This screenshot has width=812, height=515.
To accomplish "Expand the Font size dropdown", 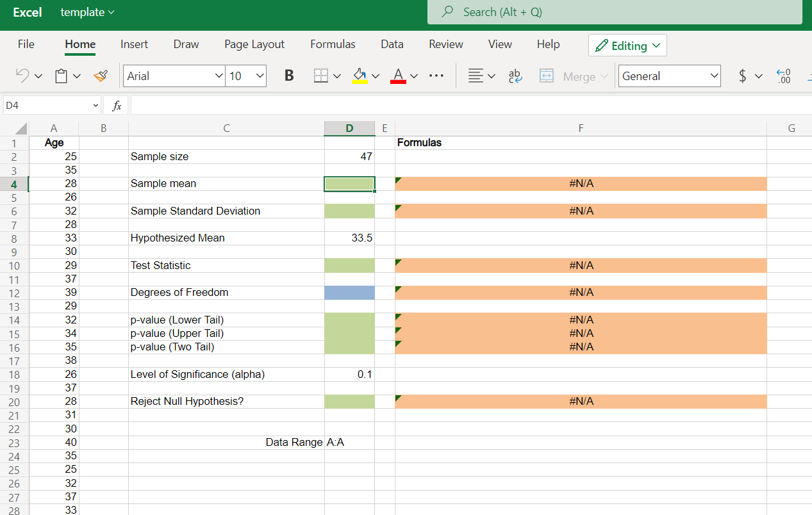I will click(x=260, y=75).
